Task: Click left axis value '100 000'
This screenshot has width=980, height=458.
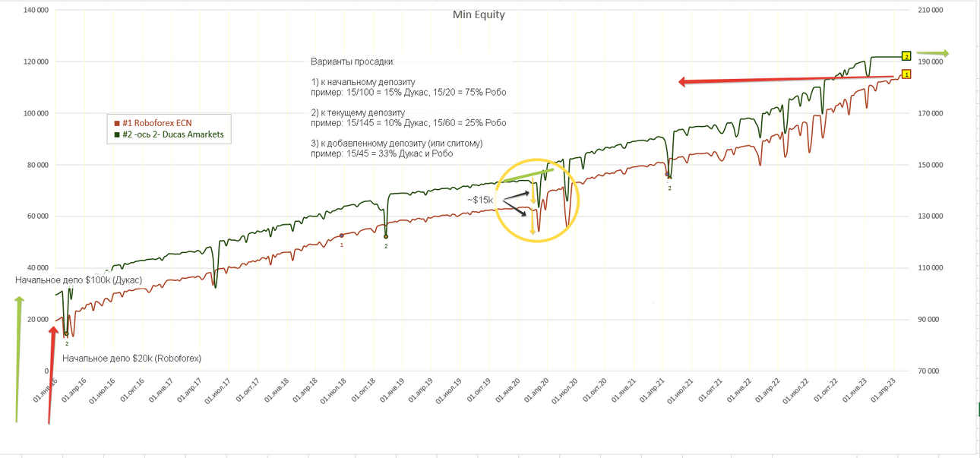Action: 36,113
